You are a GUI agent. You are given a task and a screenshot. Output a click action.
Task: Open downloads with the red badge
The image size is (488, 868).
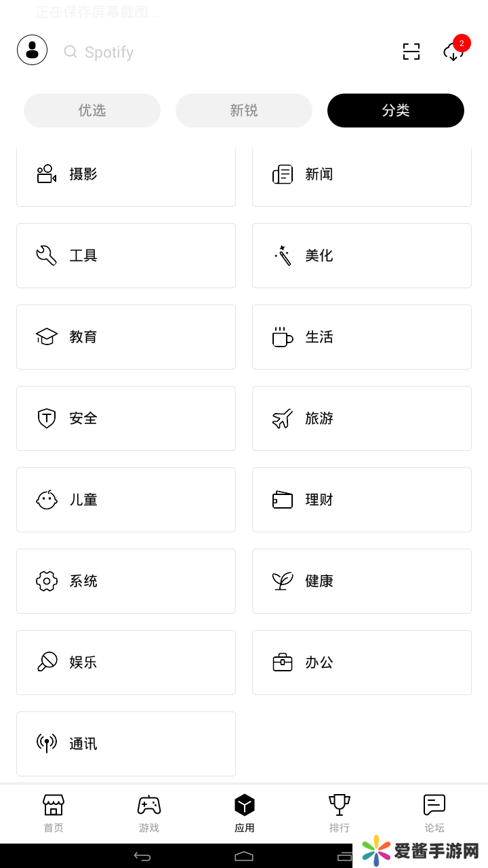(454, 52)
